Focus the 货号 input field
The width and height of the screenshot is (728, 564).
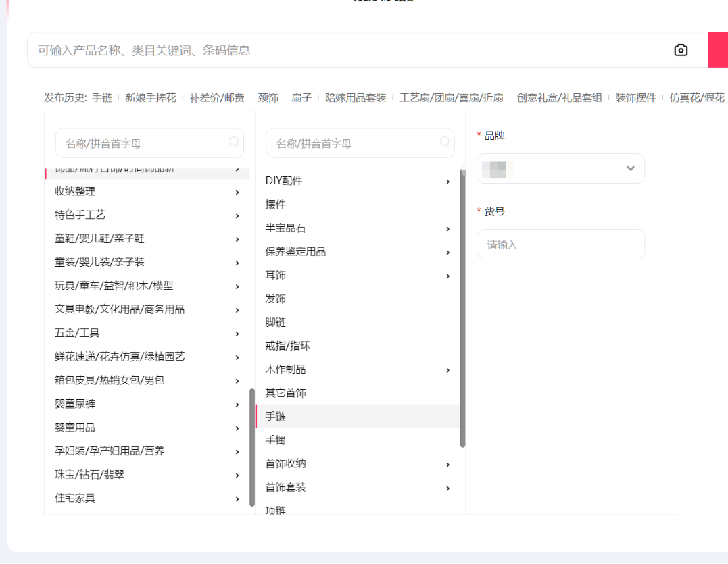click(x=560, y=245)
